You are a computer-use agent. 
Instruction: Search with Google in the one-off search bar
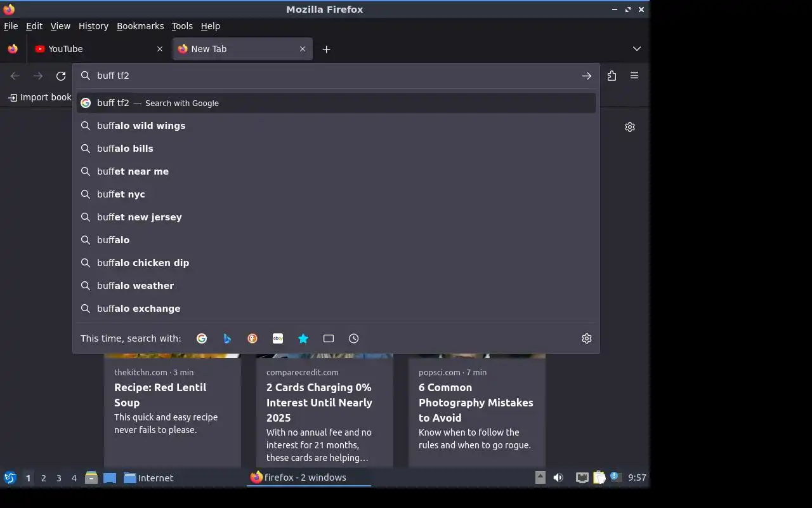click(202, 338)
